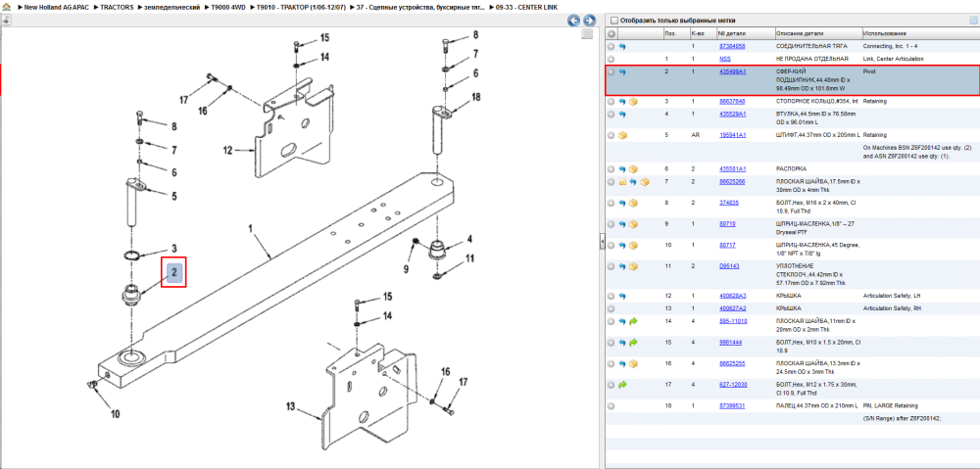Click blue arrow icon for part 435499A1

(622, 71)
